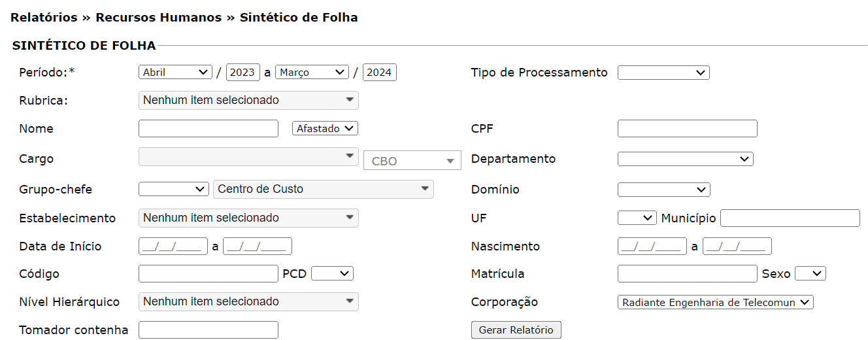Open the PCD dropdown
The height and width of the screenshot is (340, 868).
pos(332,273)
